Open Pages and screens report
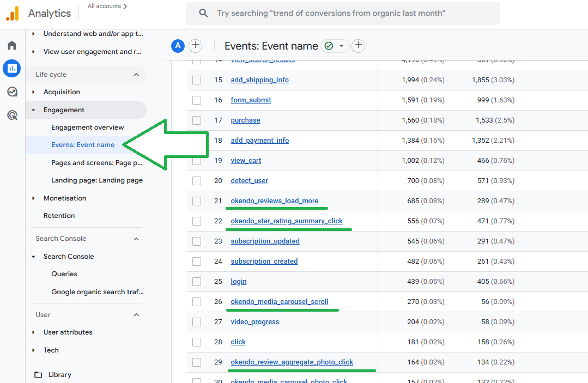This screenshot has height=383, width=588. pyautogui.click(x=97, y=163)
